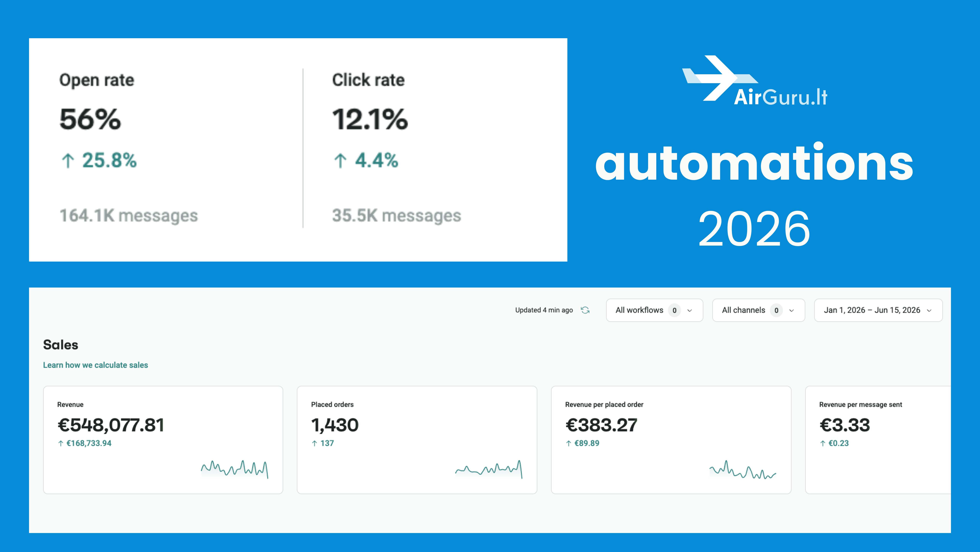Viewport: 980px width, 552px height.
Task: Select the Revenue per placed order card
Action: [671, 440]
